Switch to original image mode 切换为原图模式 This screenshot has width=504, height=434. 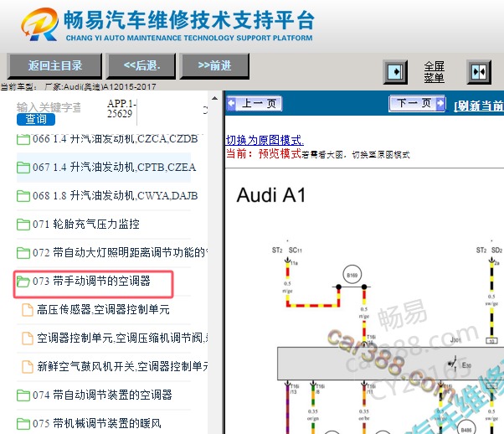(265, 140)
